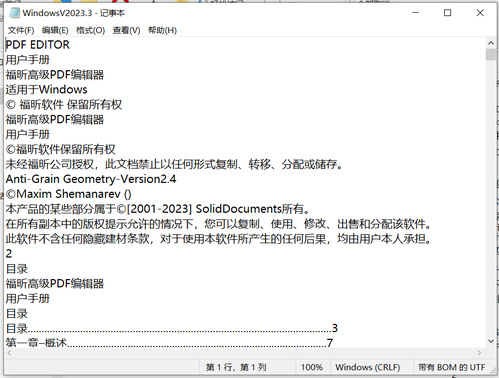Click the vertical scrollbar up arrow
Viewport: 499px width, 378px height.
coord(491,43)
